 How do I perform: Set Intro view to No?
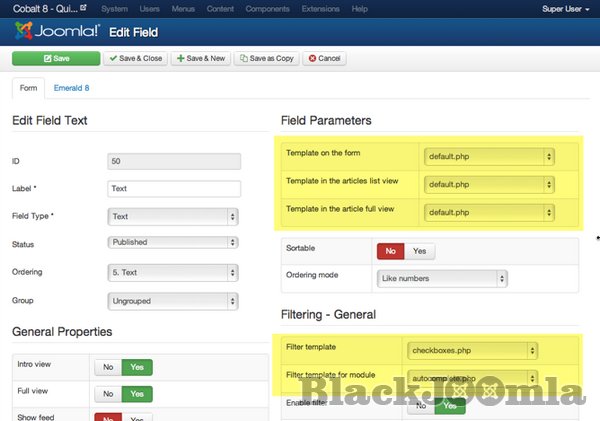pyautogui.click(x=105, y=368)
